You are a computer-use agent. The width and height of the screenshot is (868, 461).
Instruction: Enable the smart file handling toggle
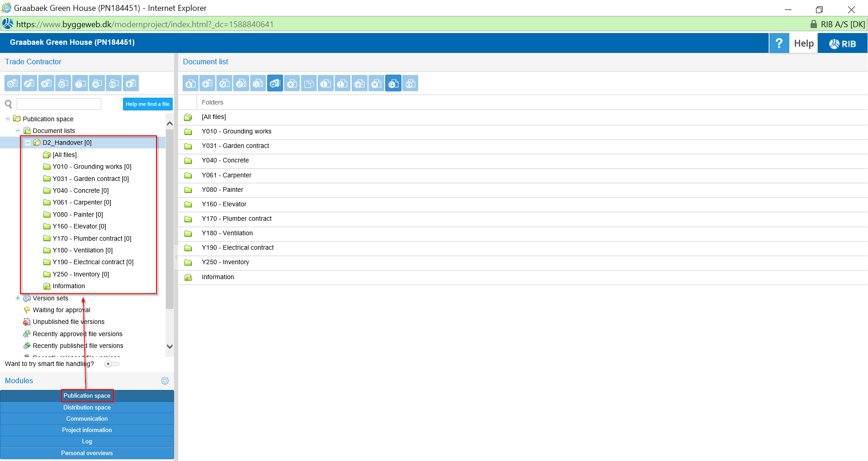[x=111, y=364]
